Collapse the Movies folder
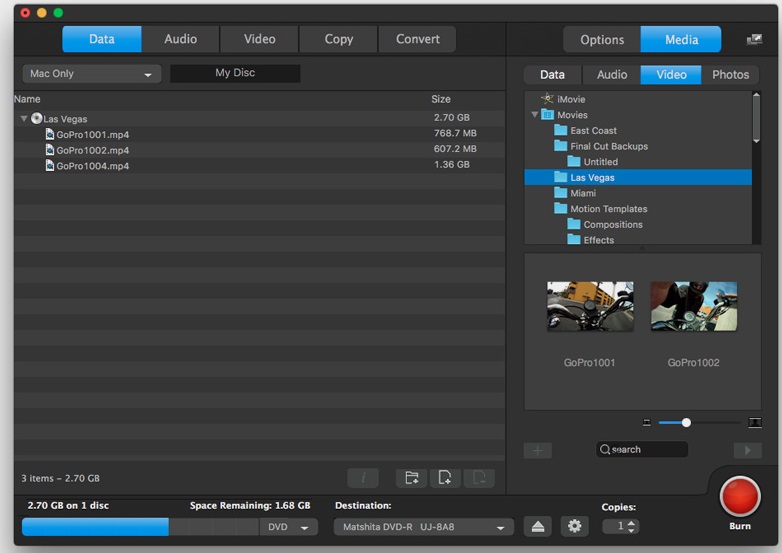 click(x=535, y=115)
